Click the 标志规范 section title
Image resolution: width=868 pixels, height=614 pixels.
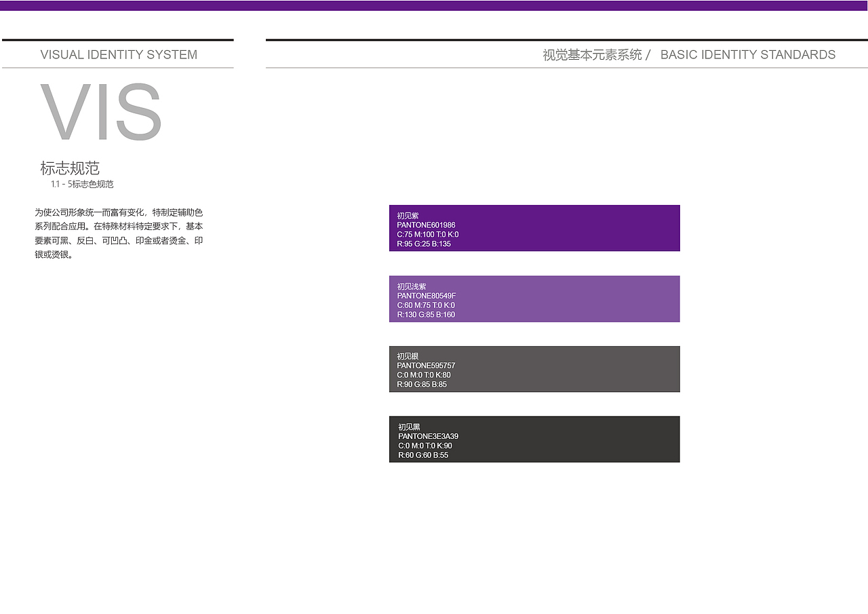pos(70,168)
